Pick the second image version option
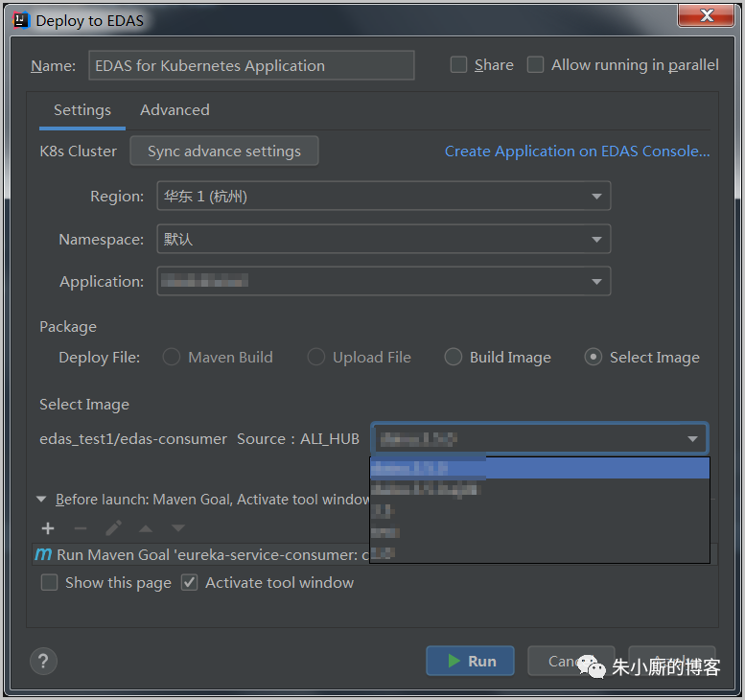Screen dimensions: 745x700 (540, 489)
